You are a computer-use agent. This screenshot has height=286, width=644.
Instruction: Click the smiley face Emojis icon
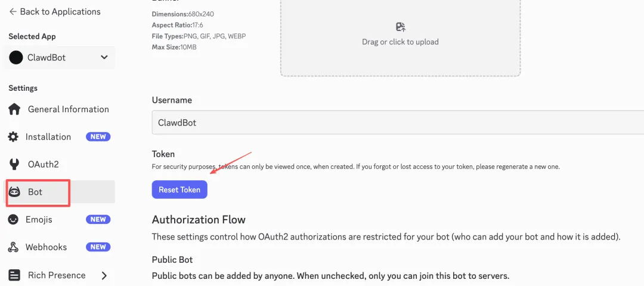pyautogui.click(x=13, y=220)
